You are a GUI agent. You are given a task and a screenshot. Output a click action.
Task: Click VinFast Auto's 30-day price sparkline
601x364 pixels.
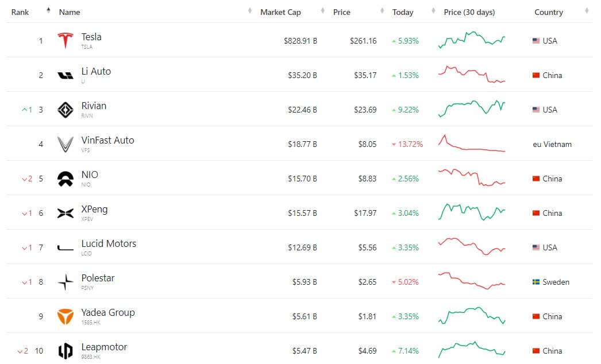coord(472,144)
